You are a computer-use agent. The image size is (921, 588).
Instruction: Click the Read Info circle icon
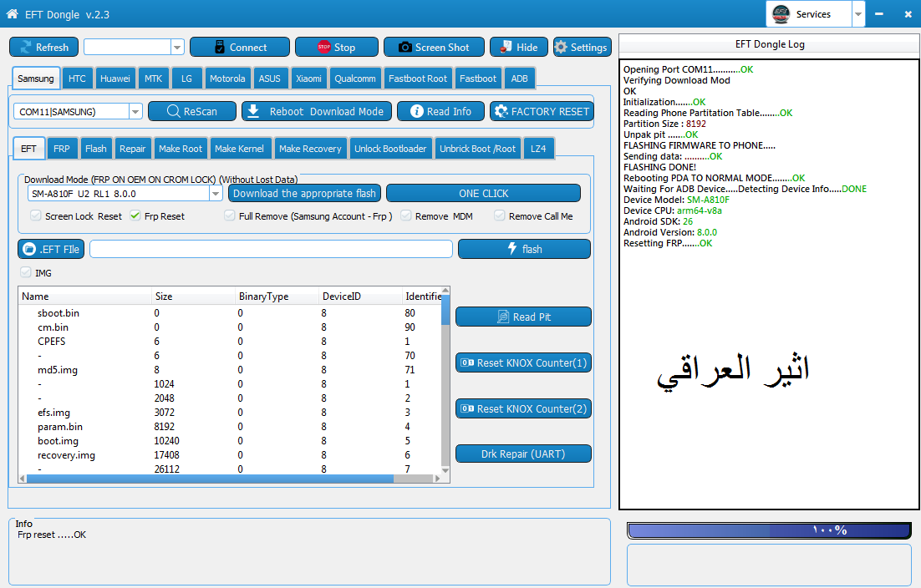pos(416,111)
